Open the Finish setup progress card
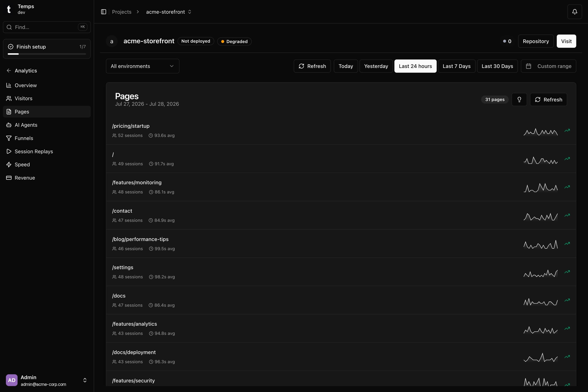This screenshot has height=392, width=588. pos(47,49)
